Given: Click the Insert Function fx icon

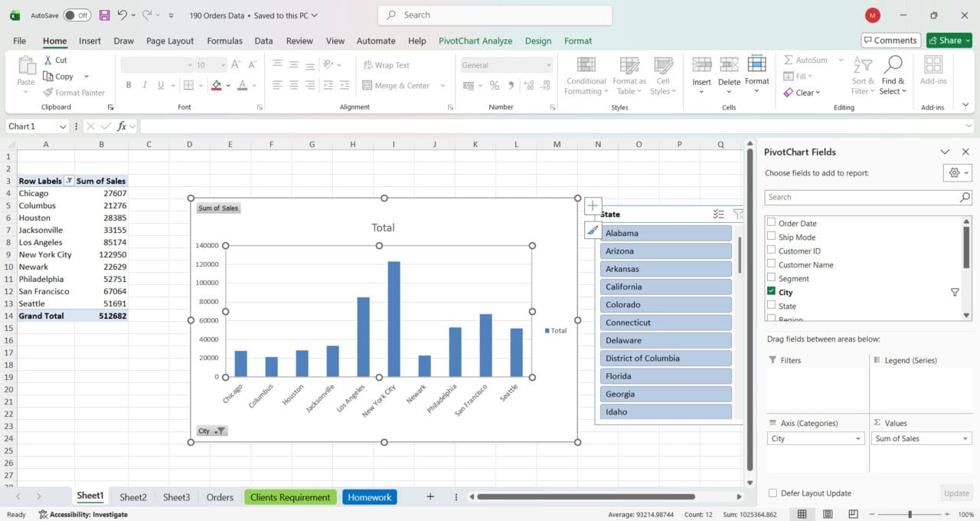Looking at the screenshot, I should [x=121, y=126].
